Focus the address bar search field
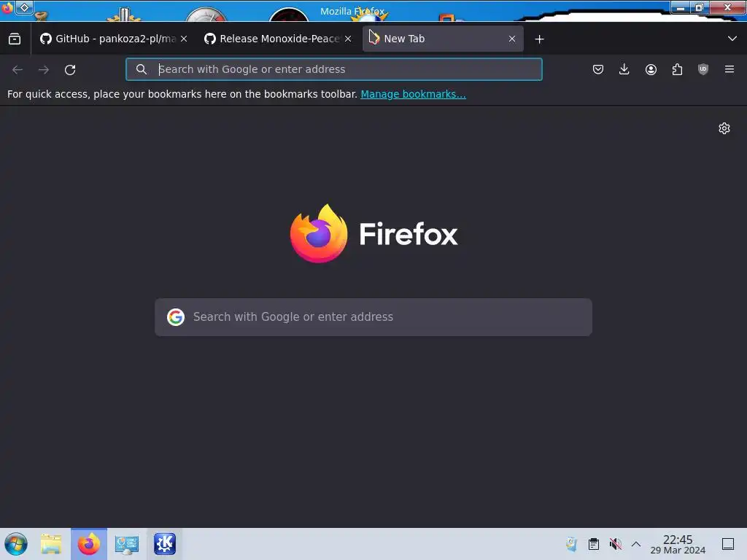This screenshot has height=560, width=747. click(334, 69)
